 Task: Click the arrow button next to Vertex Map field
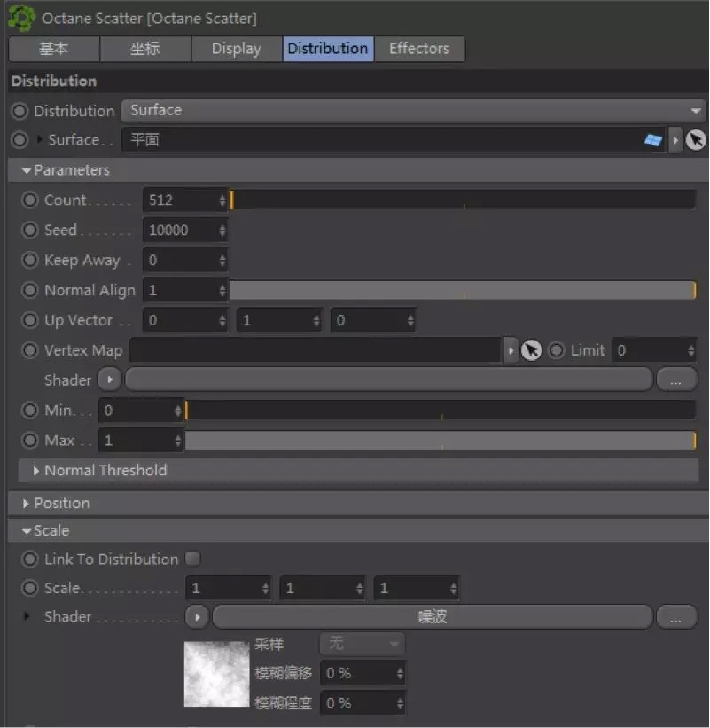(511, 350)
